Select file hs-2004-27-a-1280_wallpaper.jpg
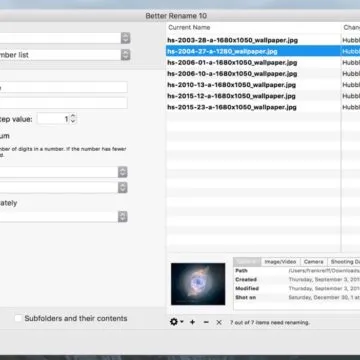The height and width of the screenshot is (360, 360). 253,51
